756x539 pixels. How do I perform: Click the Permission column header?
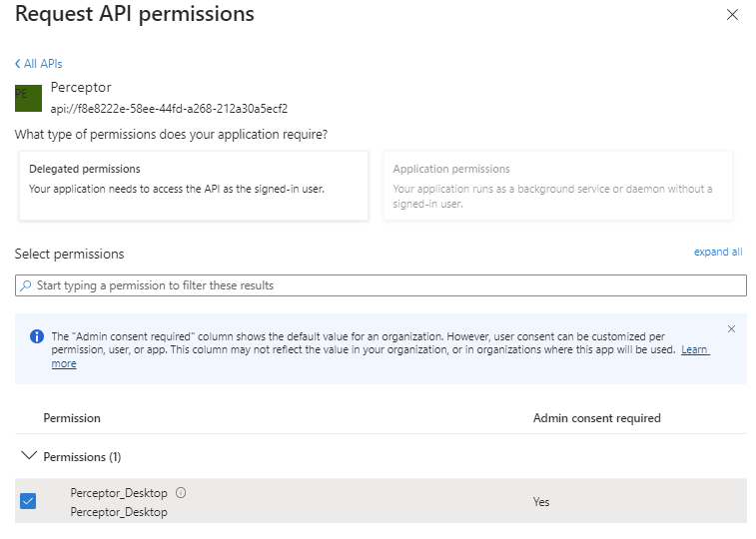click(x=72, y=418)
